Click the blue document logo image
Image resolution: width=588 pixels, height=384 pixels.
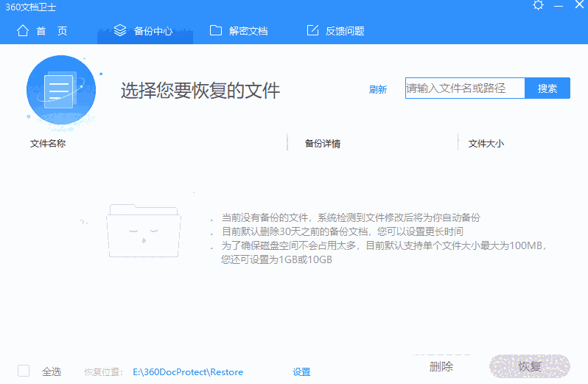(61, 90)
